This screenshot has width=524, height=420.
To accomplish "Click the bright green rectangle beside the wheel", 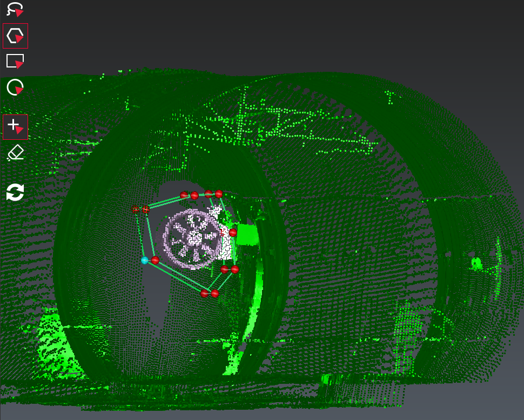I will 248,235.
